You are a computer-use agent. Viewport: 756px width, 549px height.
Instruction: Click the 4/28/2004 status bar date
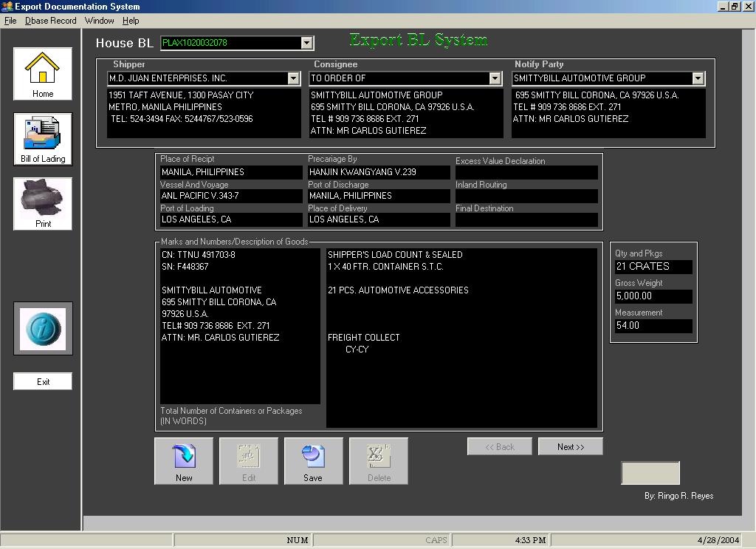click(x=718, y=540)
